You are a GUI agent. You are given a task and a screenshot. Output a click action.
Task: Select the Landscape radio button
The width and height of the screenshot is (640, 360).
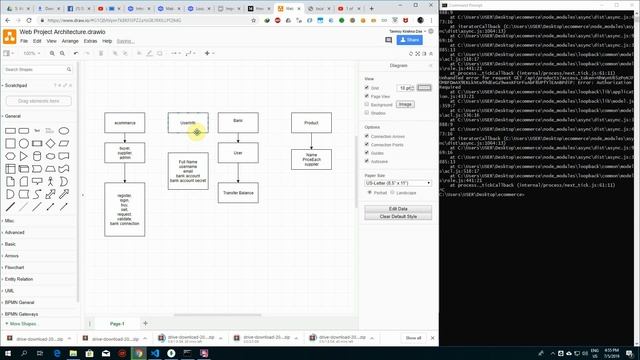coord(392,193)
